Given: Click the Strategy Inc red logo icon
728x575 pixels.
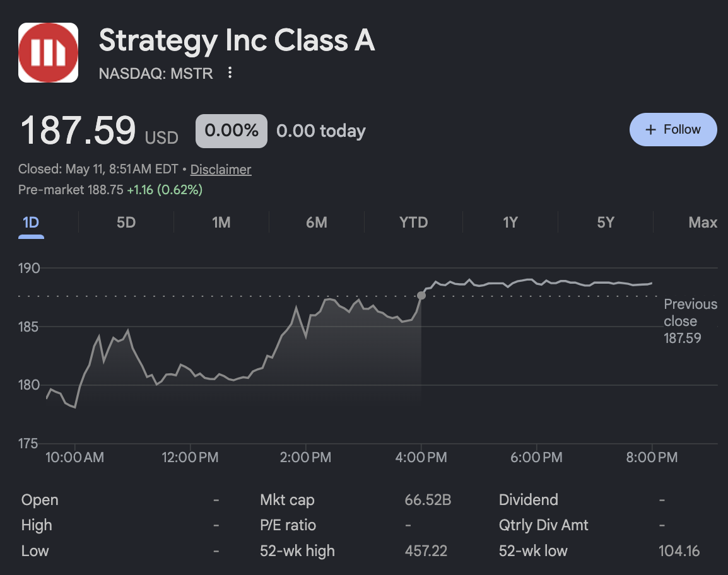Looking at the screenshot, I should tap(49, 52).
